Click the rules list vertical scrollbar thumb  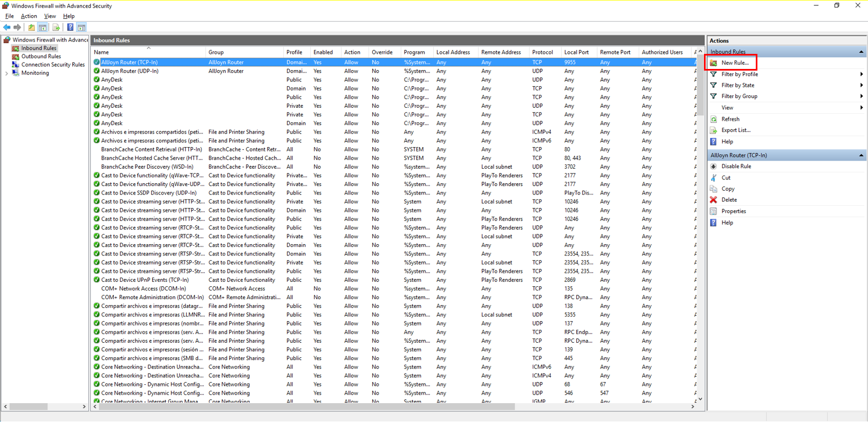[700, 85]
